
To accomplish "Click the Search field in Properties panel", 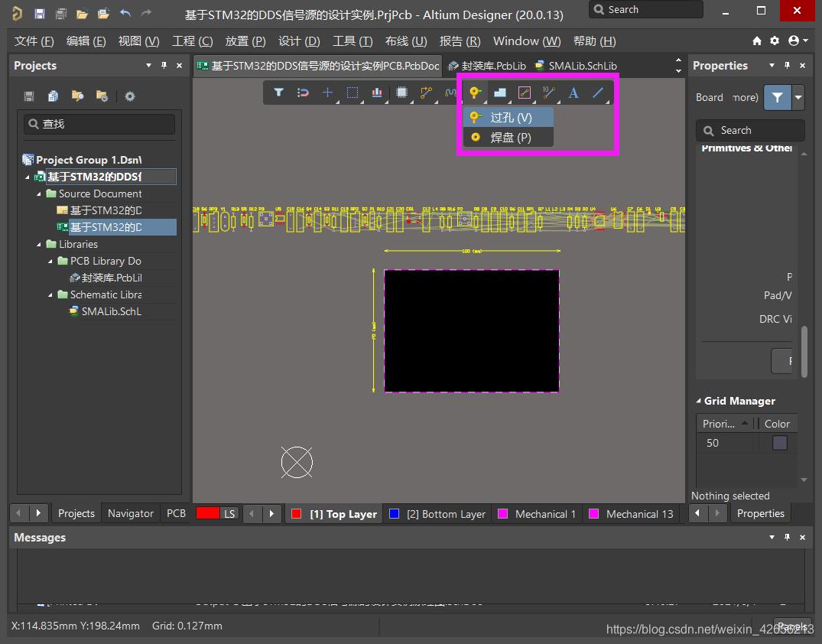I will [x=750, y=130].
